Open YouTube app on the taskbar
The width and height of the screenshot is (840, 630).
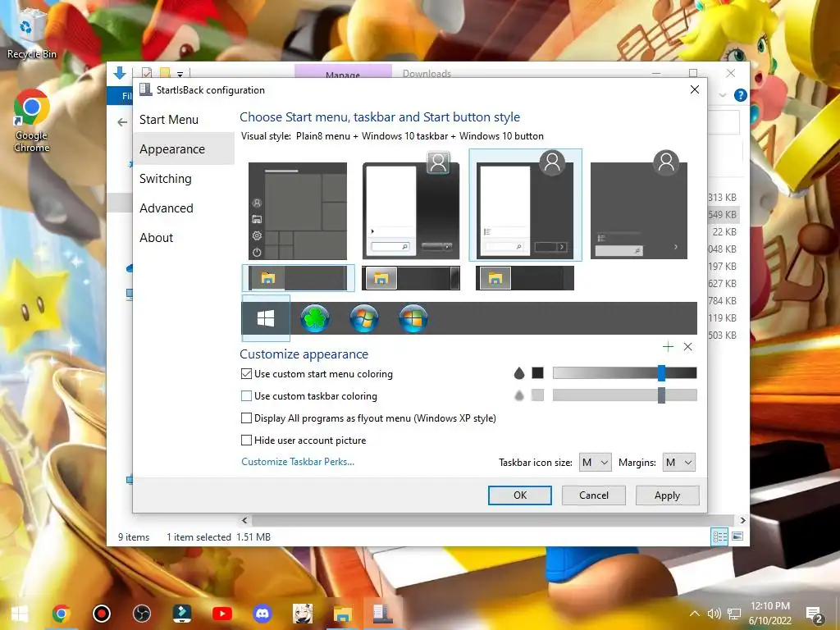pyautogui.click(x=221, y=614)
